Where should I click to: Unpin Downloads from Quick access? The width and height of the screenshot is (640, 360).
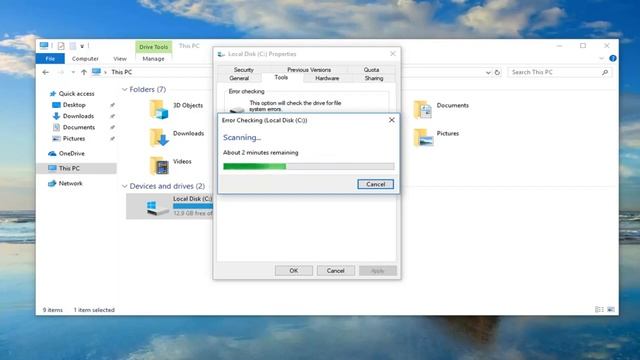click(x=112, y=116)
